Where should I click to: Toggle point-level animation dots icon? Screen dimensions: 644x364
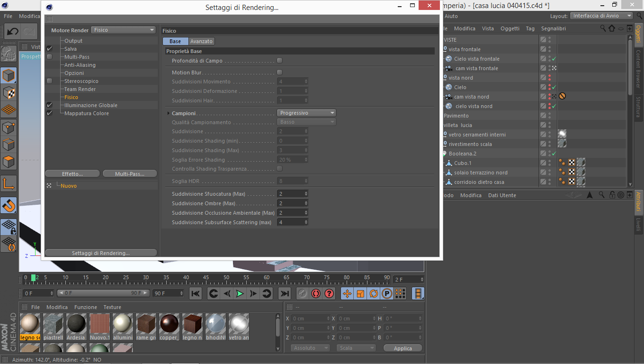[x=400, y=293]
